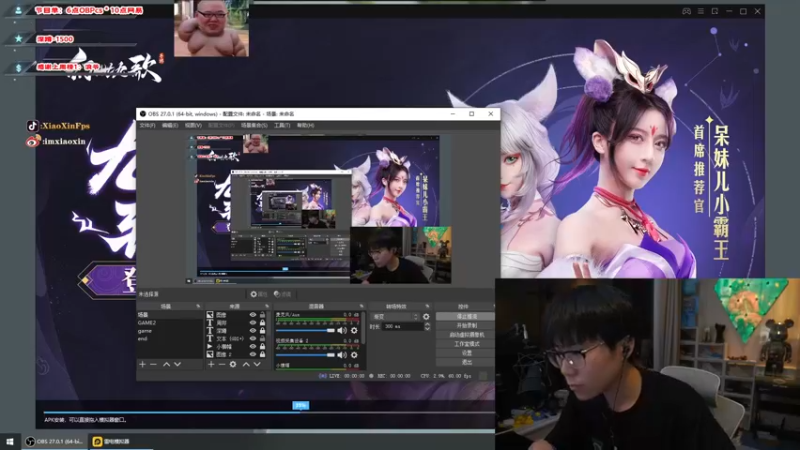This screenshot has height=450, width=800.
Task: Open the 渐变 transition dropdown
Action: click(395, 317)
